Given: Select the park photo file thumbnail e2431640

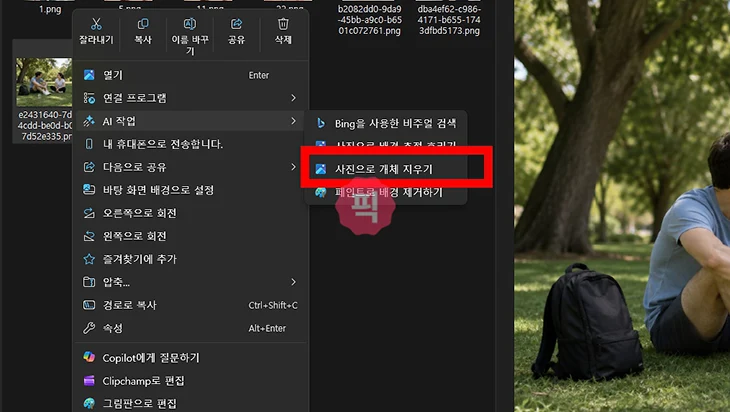Looking at the screenshot, I should (x=44, y=82).
